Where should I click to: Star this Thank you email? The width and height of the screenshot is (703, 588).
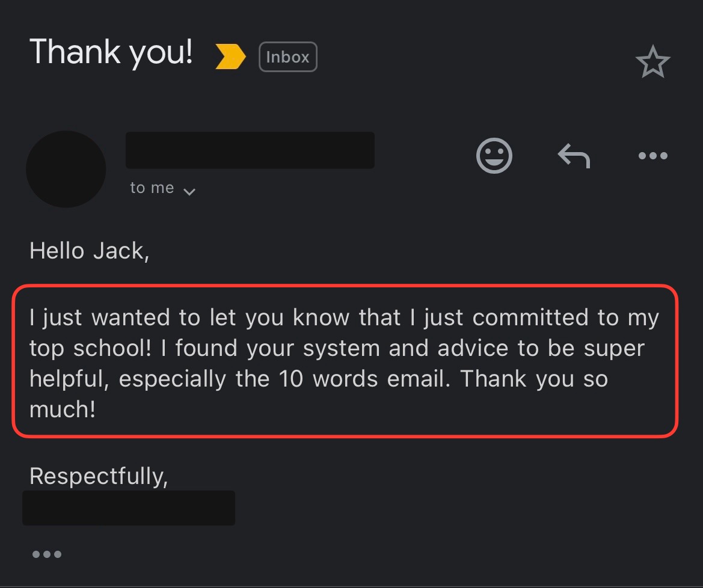pyautogui.click(x=652, y=63)
